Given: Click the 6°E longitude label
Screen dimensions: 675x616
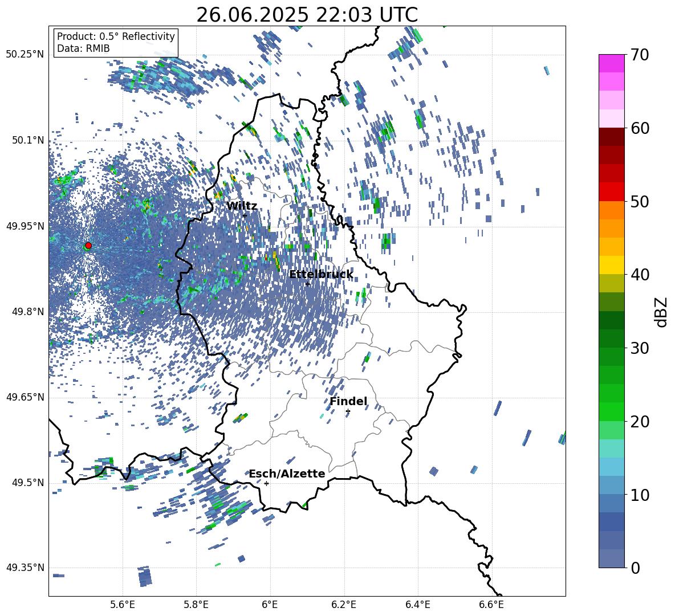Looking at the screenshot, I should pyautogui.click(x=270, y=605).
